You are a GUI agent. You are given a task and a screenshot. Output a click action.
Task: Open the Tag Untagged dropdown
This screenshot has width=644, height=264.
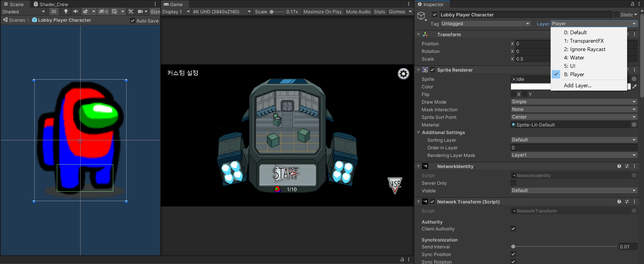(486, 24)
